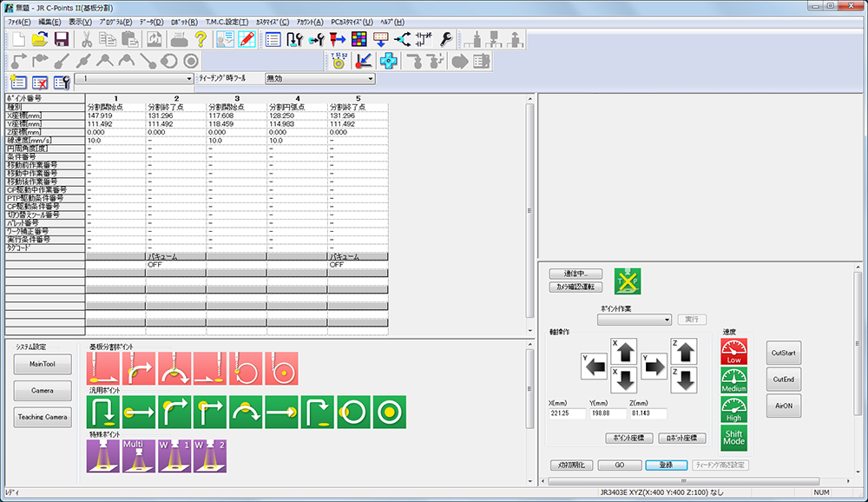Click the GO button

pyautogui.click(x=620, y=466)
